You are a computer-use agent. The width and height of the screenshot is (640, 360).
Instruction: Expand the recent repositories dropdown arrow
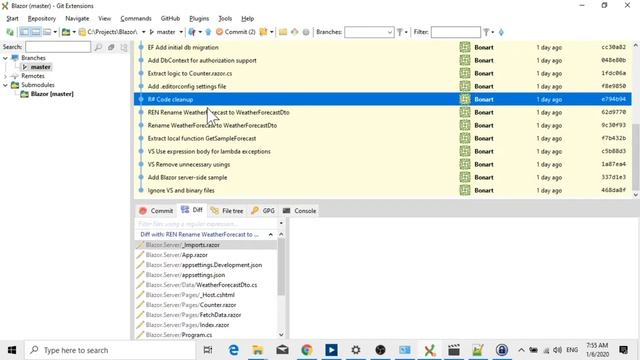pyautogui.click(x=74, y=32)
